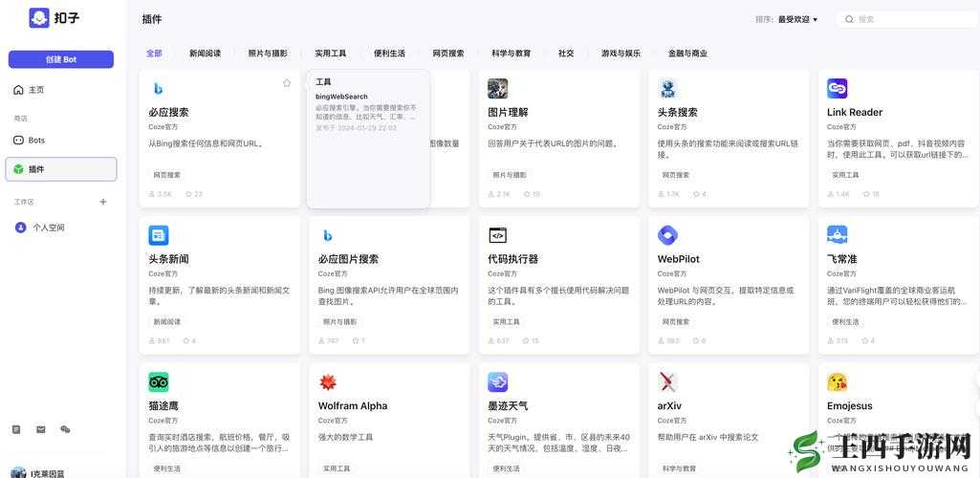The image size is (980, 478).
Task: Select the 插件 plugin cube icon
Action: click(x=19, y=169)
